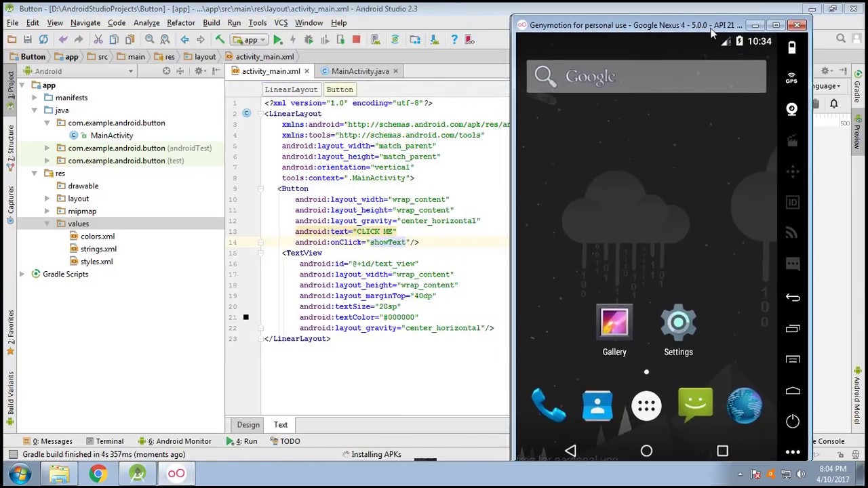The width and height of the screenshot is (868, 488).
Task: Tap Android recents square button
Action: (722, 451)
